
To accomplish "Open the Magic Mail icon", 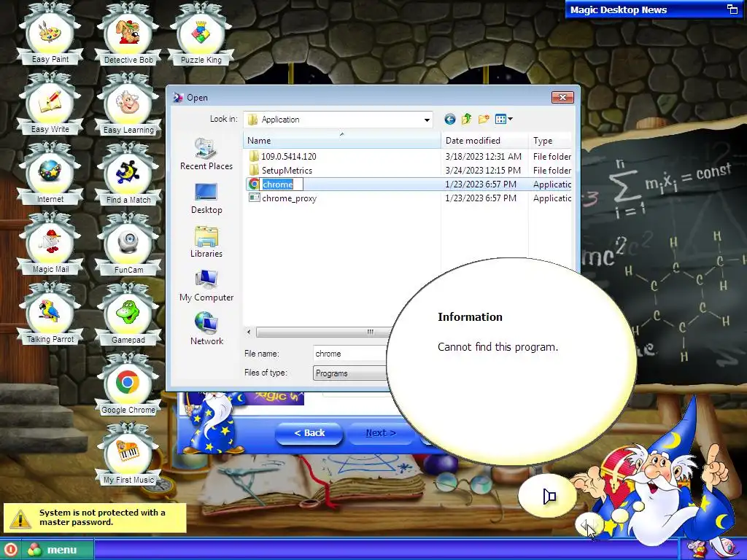I will [50, 244].
